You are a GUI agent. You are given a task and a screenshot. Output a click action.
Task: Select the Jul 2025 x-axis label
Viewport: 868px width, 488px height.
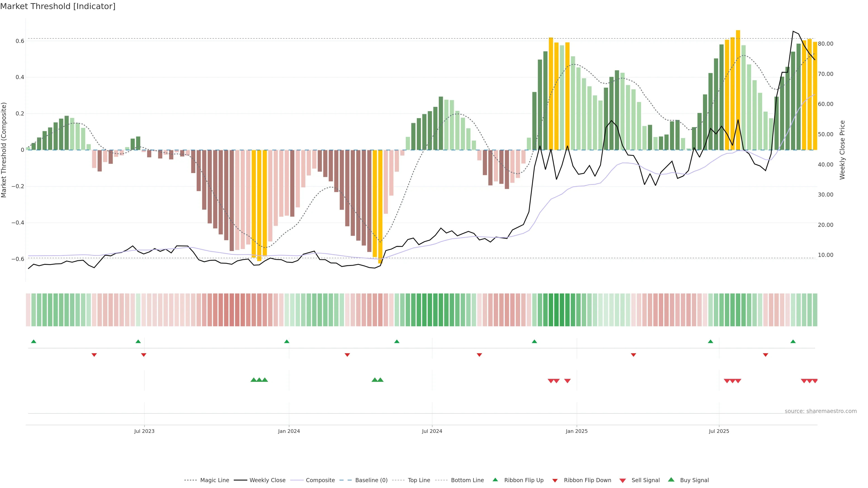[x=719, y=431]
